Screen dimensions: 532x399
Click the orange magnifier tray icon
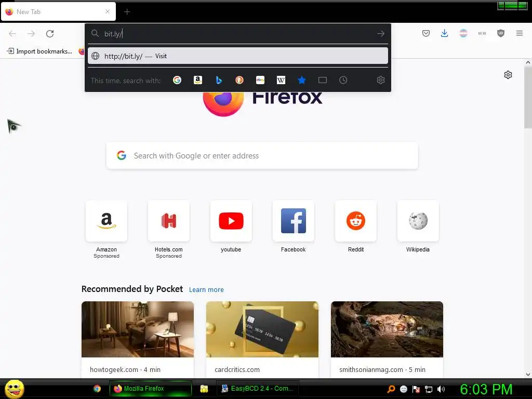coord(391,389)
